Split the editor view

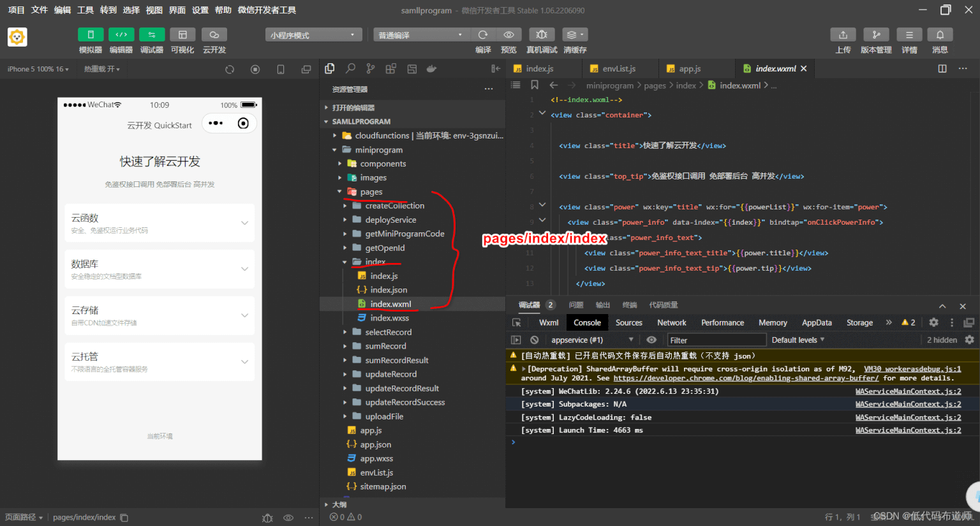pyautogui.click(x=942, y=68)
